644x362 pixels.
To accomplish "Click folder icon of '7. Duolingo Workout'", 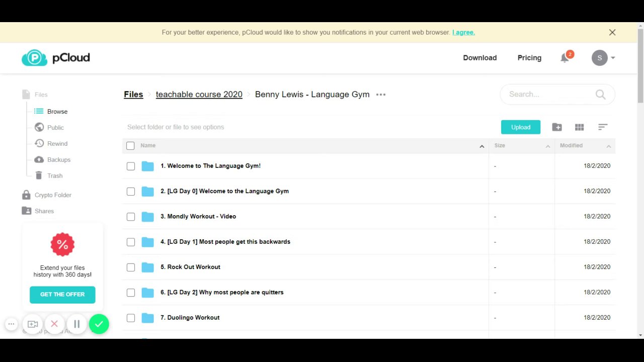I will point(147,318).
